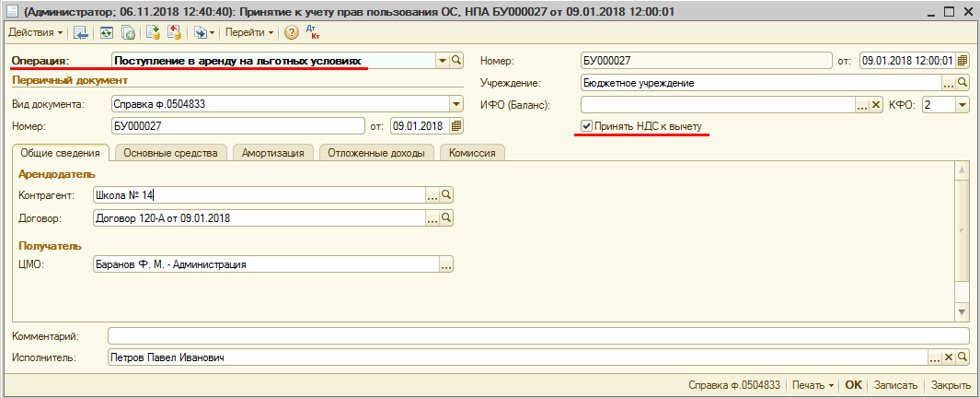Click the reread document toolbar icon
Image resolution: width=980 pixels, height=398 pixels.
coord(107,32)
